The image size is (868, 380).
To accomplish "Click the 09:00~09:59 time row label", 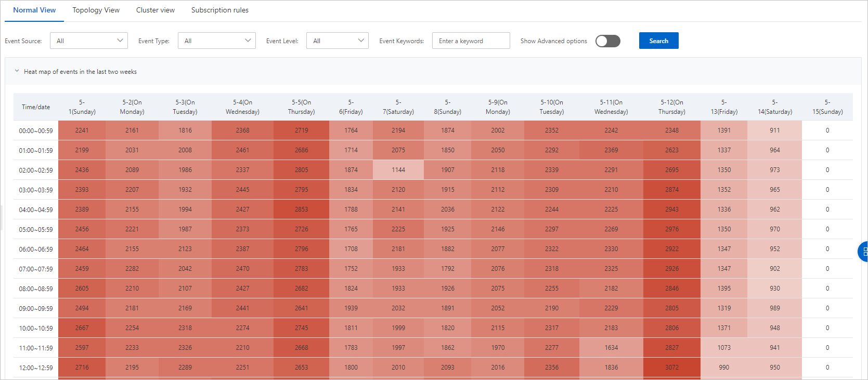I will (x=36, y=308).
